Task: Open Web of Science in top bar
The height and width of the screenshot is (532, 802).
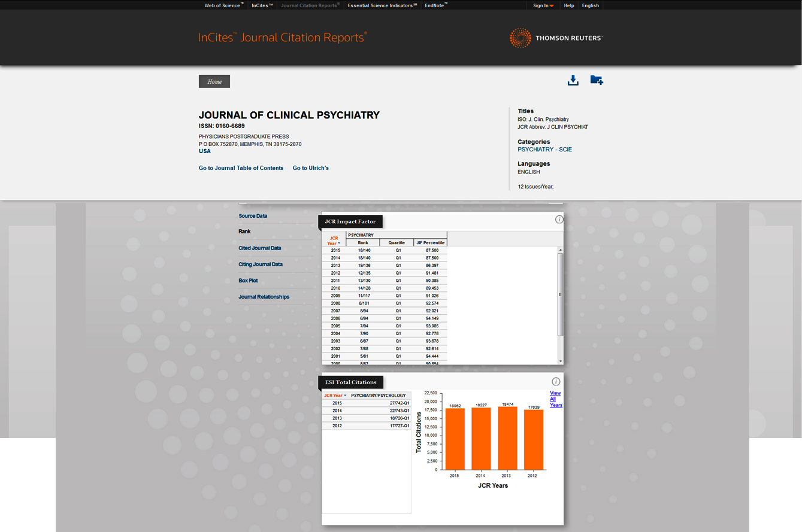Action: [x=224, y=5]
